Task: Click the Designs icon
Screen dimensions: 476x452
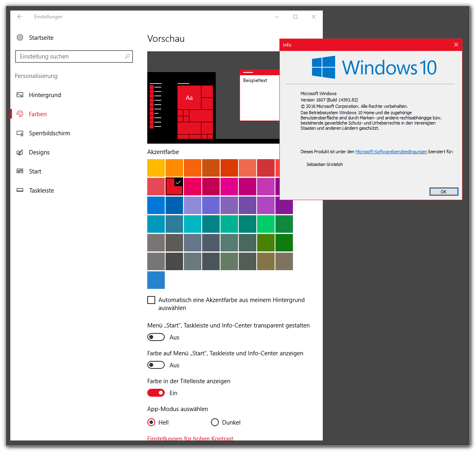Action: [x=20, y=152]
